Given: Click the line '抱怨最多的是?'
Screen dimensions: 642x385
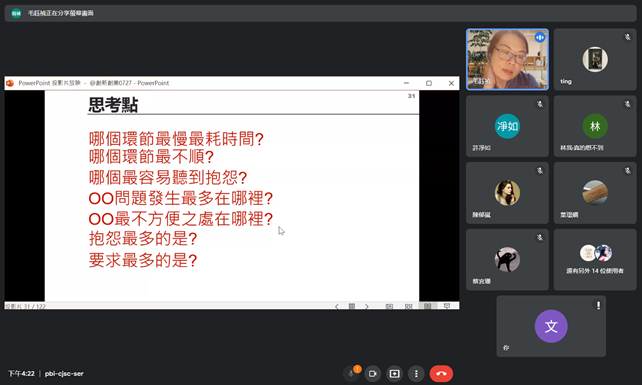Looking at the screenshot, I should (143, 238).
